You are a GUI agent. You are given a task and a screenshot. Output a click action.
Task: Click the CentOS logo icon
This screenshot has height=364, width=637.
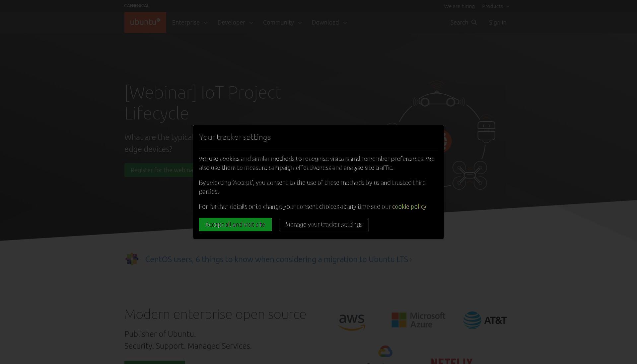(x=132, y=259)
